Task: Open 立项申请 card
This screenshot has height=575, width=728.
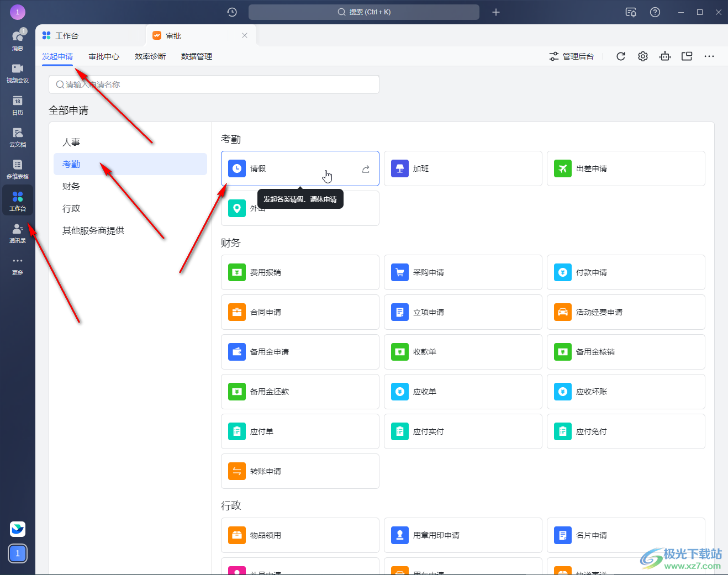Action: [x=463, y=312]
